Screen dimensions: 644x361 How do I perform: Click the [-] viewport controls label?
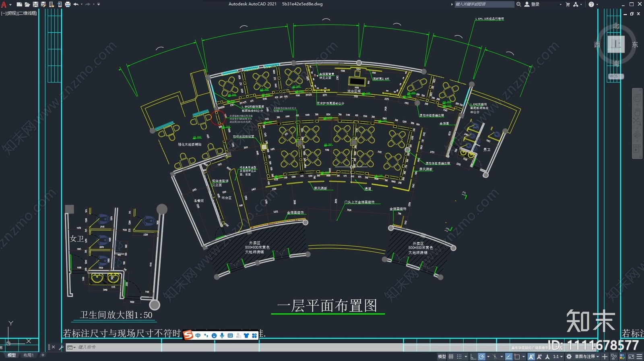pos(4,13)
